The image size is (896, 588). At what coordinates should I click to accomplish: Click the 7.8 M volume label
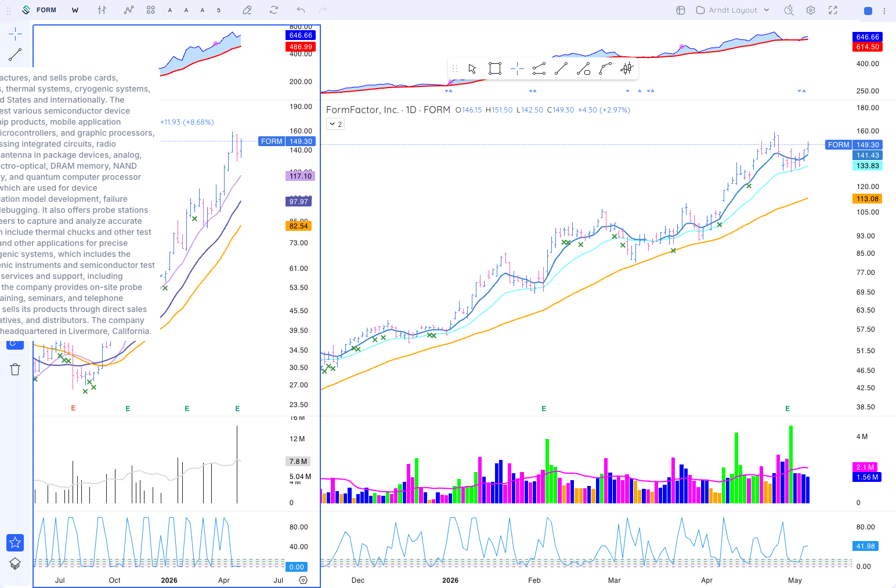(298, 462)
